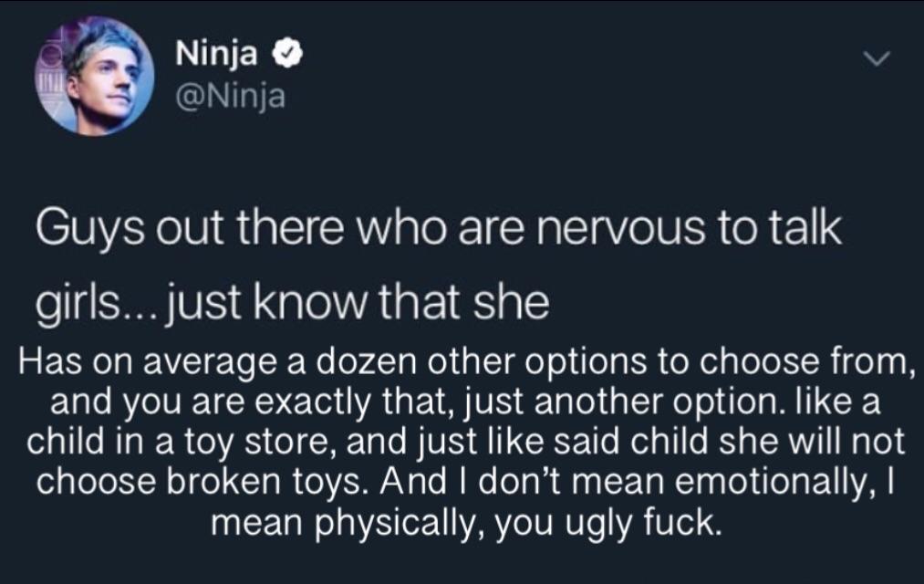924x584 pixels.
Task: Click the line starting "and you are exactly"
Action: click(x=465, y=403)
